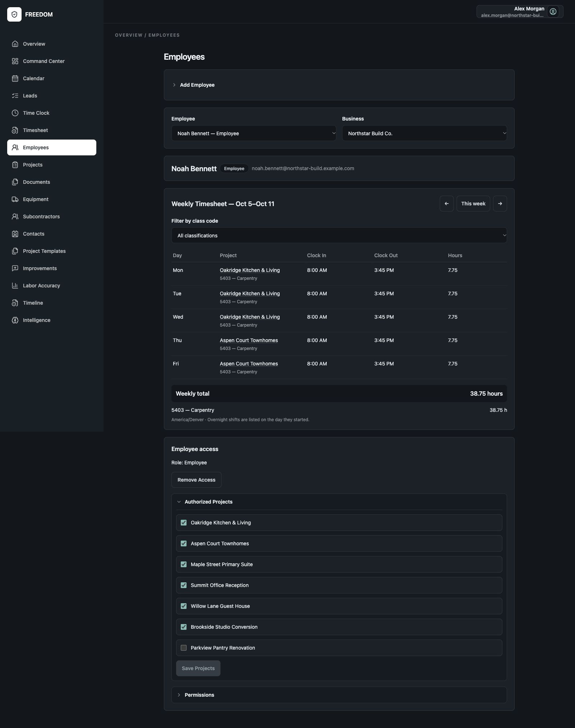Click the Calendar icon in sidebar

tap(15, 78)
